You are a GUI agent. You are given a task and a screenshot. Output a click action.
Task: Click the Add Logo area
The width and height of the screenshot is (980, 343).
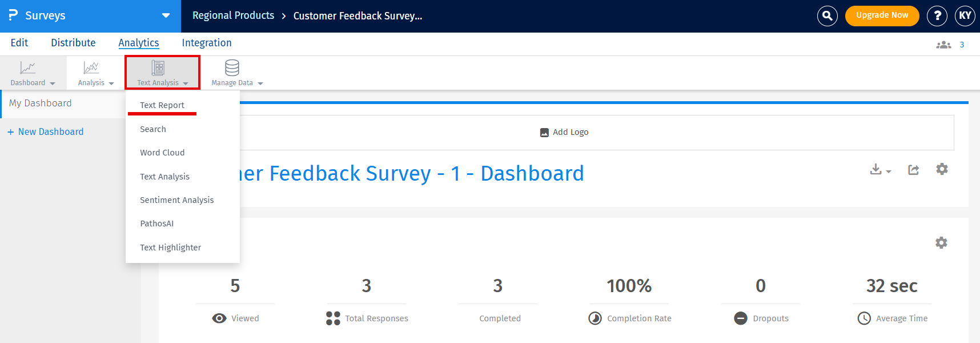point(564,132)
